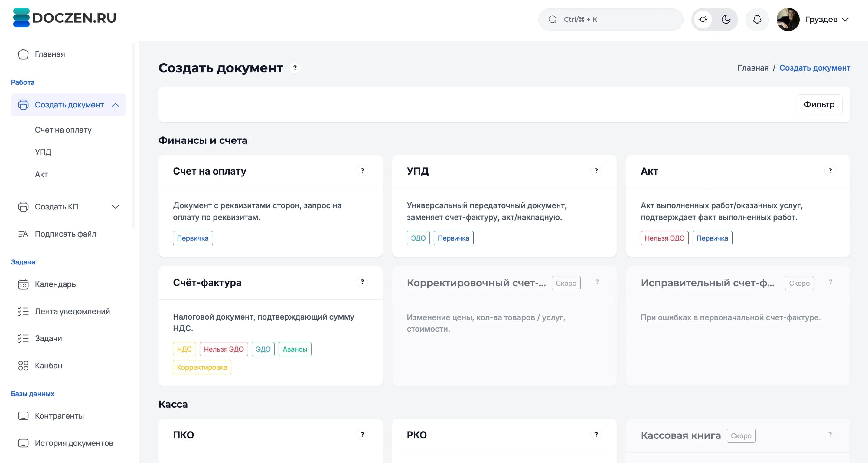Click the sign-file icon beside Подписать файл
The width and height of the screenshot is (868, 463).
(23, 234)
